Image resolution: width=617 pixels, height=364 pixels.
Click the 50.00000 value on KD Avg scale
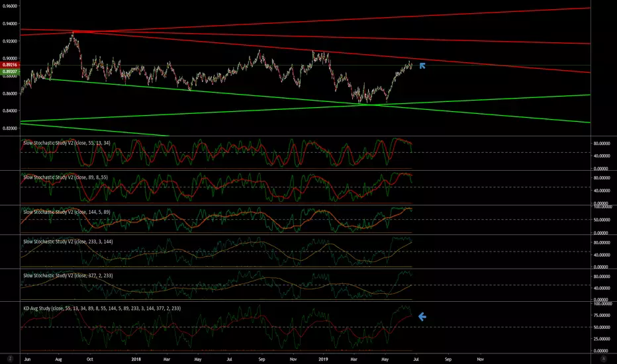(x=602, y=327)
